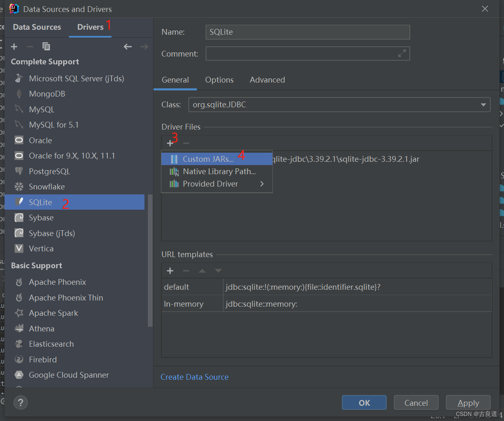The height and width of the screenshot is (421, 504).
Task: Open the General tab
Action: point(175,80)
